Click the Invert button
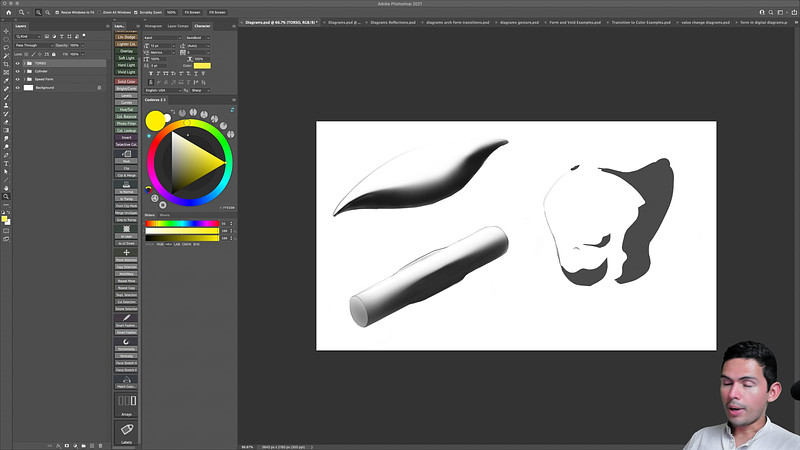This screenshot has width=800, height=450. coord(127,137)
